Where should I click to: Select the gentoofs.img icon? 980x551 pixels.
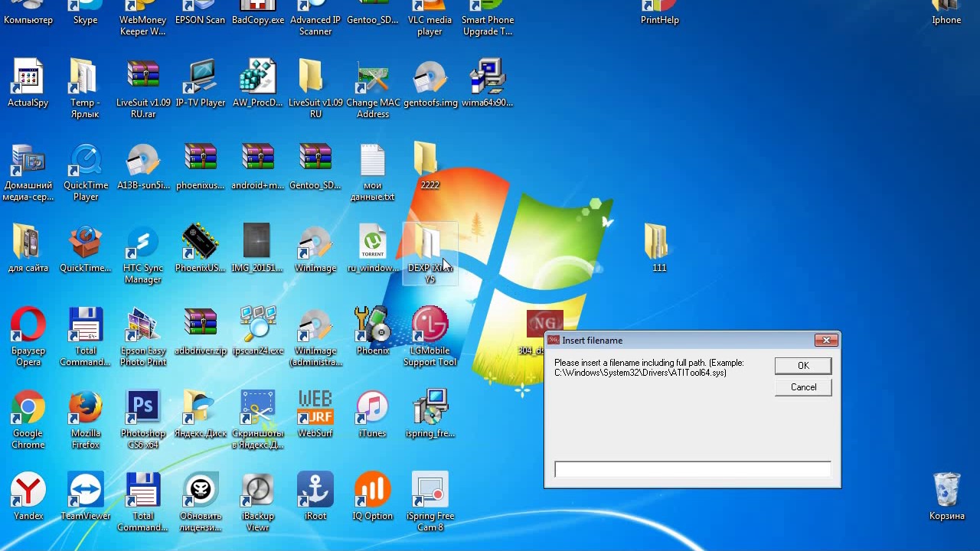(x=430, y=83)
